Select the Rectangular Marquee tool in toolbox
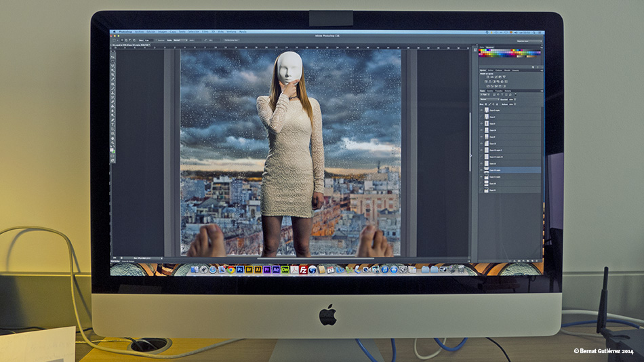The height and width of the screenshot is (362, 644). coord(113,61)
